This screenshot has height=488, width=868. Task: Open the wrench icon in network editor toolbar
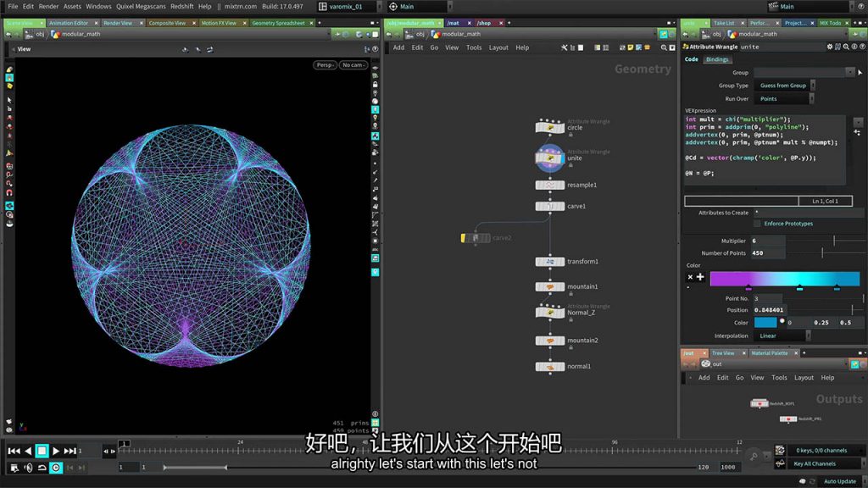(564, 47)
